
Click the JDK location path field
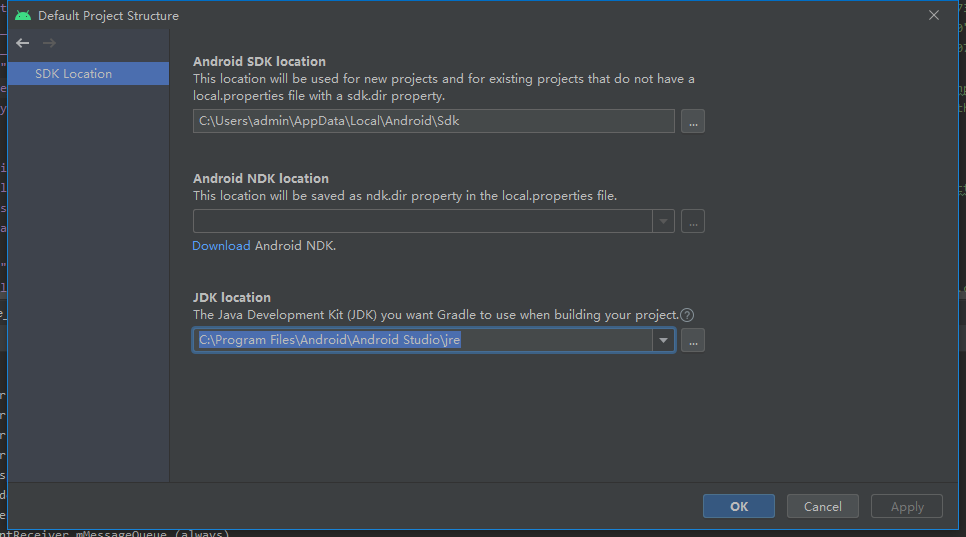(x=423, y=340)
